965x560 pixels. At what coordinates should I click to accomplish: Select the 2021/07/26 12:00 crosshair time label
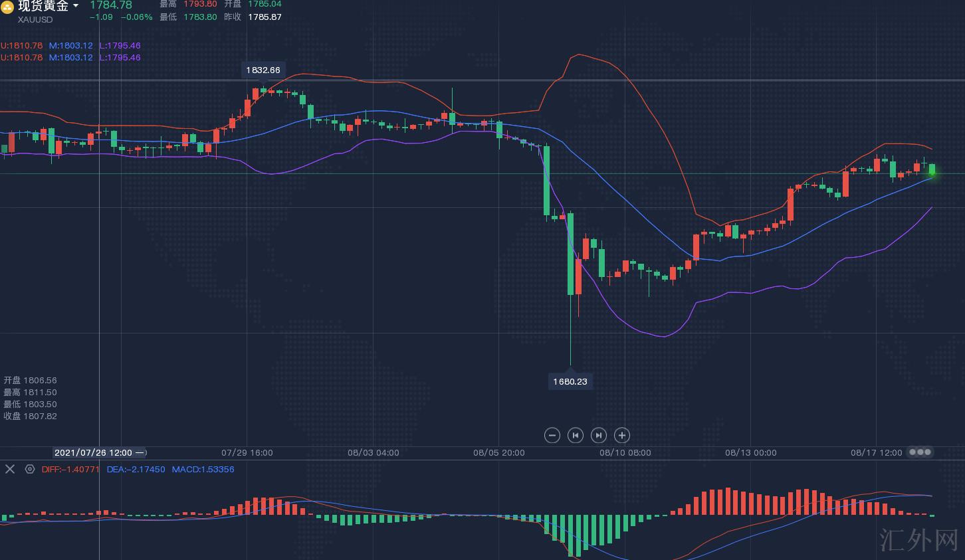[100, 452]
